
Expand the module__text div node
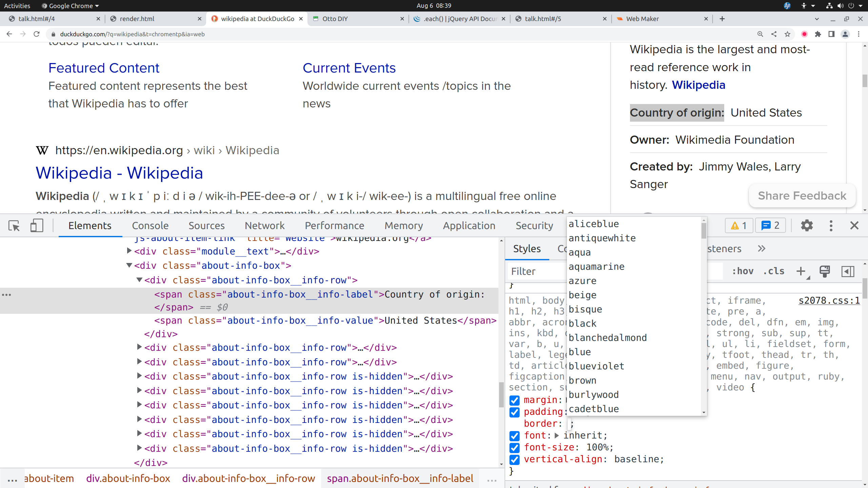coord(129,251)
